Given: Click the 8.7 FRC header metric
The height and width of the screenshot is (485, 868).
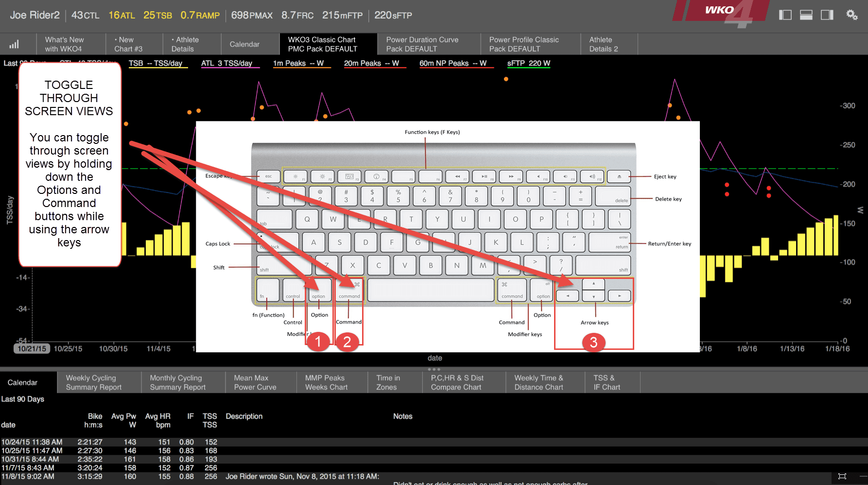Looking at the screenshot, I should pos(297,15).
